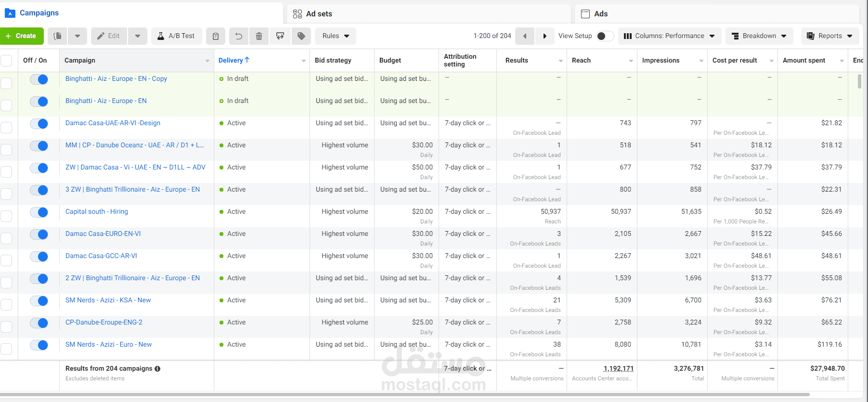The height and width of the screenshot is (402, 868).
Task: Go to next page of campaigns
Action: coord(544,36)
